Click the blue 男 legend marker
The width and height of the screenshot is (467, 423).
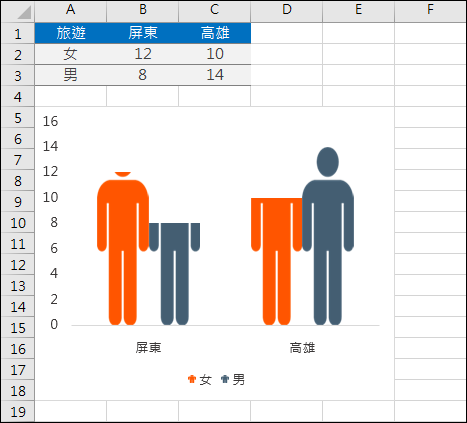[225, 379]
